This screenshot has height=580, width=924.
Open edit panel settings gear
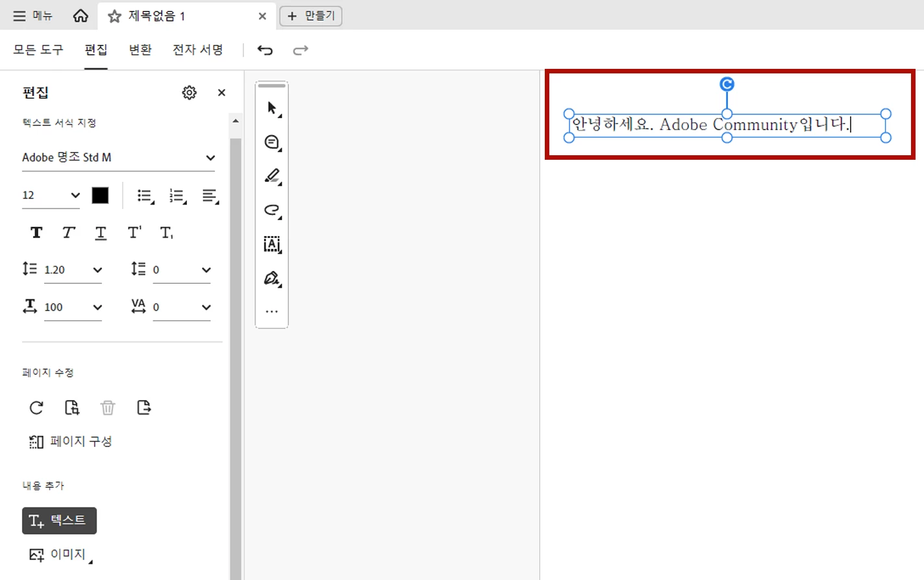tap(189, 93)
